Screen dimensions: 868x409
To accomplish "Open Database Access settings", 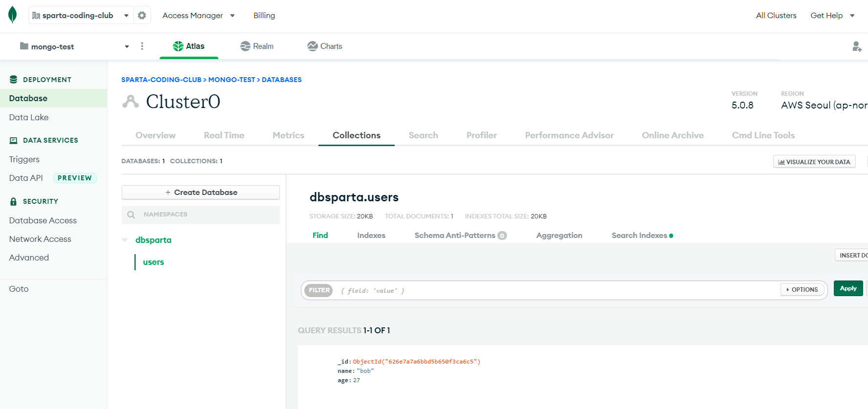I will point(43,220).
